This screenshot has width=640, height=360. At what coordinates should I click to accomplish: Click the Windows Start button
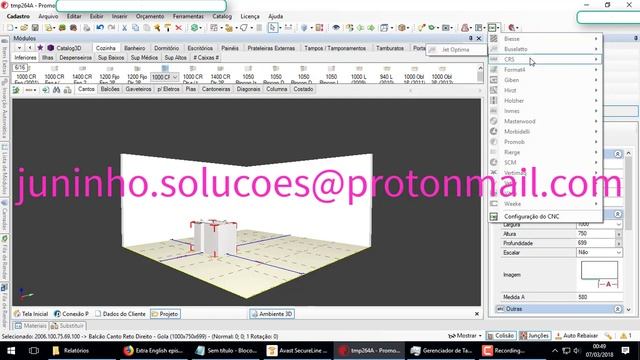(11, 351)
